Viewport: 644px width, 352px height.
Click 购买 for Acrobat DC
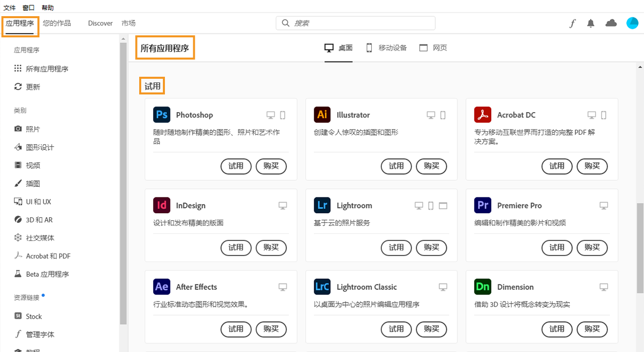click(592, 166)
